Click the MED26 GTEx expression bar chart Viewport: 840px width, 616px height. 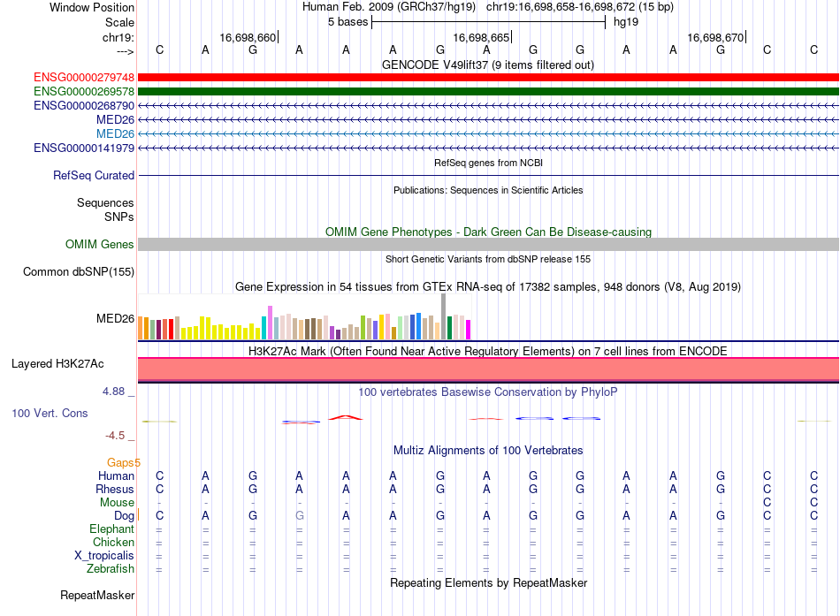(304, 316)
